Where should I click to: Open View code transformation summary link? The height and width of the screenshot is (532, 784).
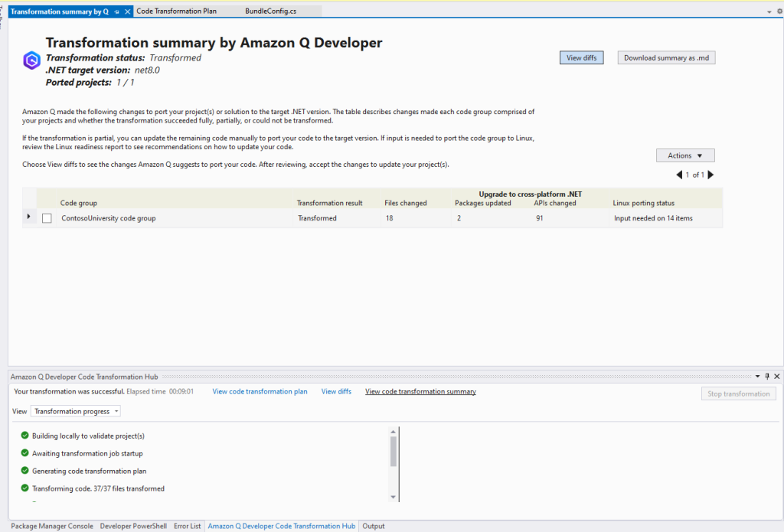420,391
